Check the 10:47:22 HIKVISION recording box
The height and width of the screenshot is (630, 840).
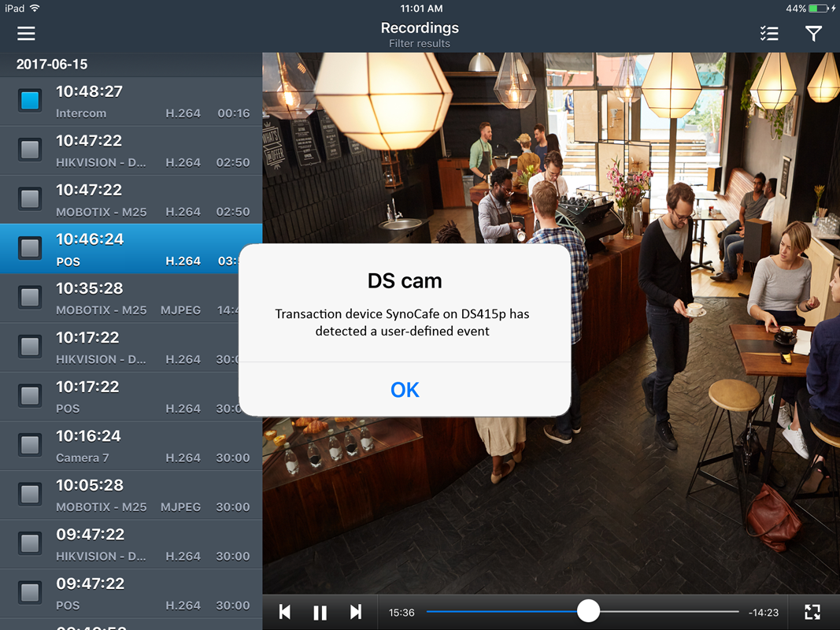pos(30,150)
